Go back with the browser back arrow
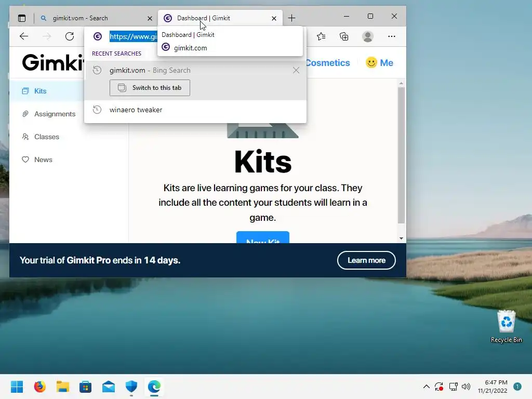This screenshot has height=399, width=532. (24, 36)
